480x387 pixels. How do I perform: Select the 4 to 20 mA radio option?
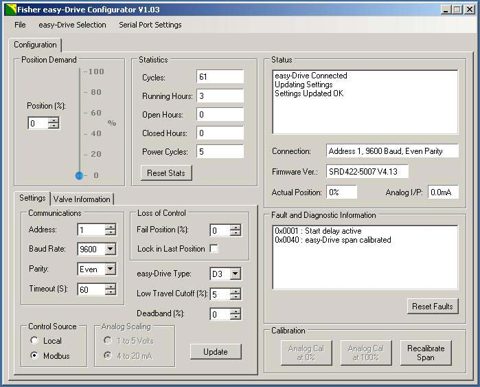[107, 355]
